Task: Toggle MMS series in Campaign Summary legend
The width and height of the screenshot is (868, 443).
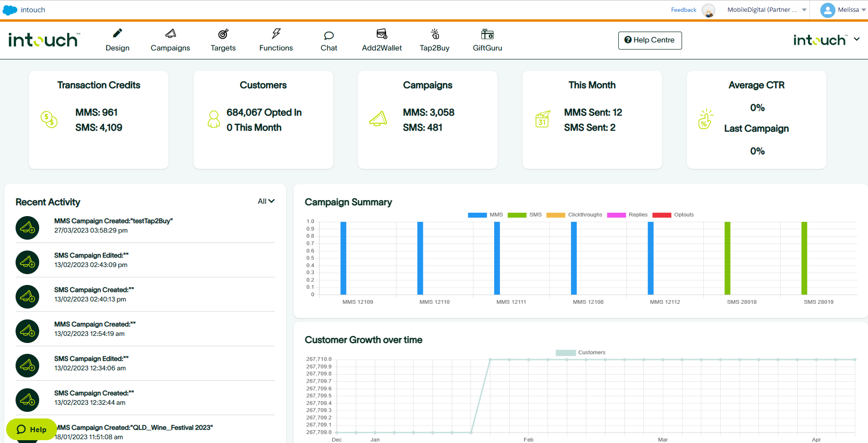Action: [477, 215]
